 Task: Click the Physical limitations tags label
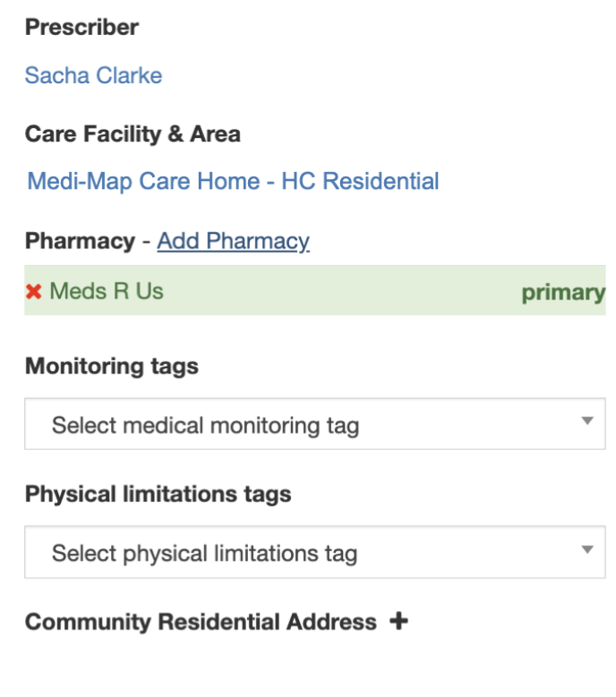pos(158,495)
